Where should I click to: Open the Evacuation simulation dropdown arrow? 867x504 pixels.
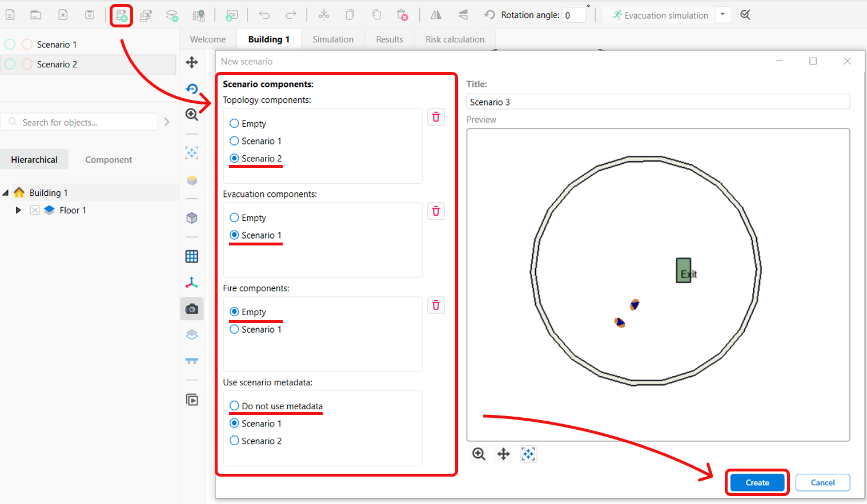pyautogui.click(x=722, y=15)
